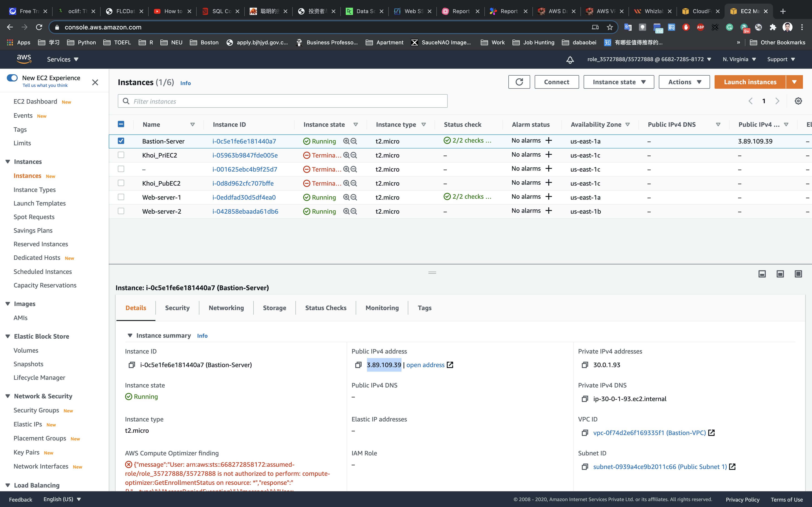
Task: Open table preferences gear icon
Action: pos(798,101)
